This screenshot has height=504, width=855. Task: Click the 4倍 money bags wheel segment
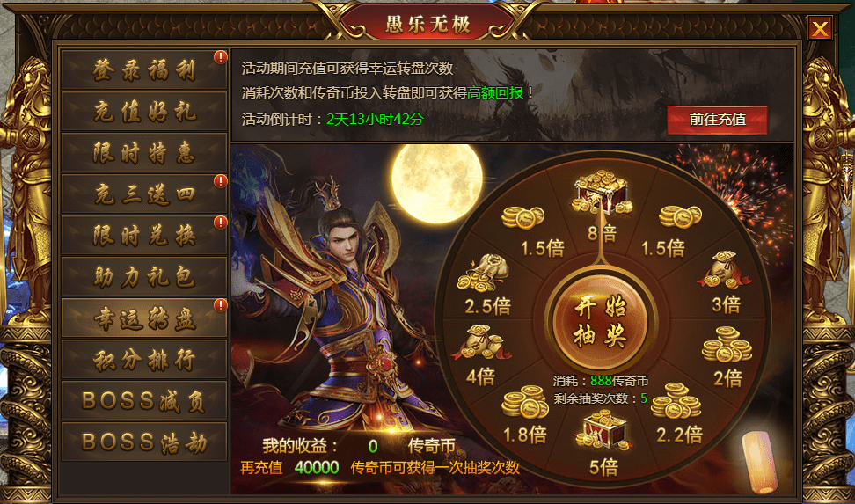click(481, 354)
